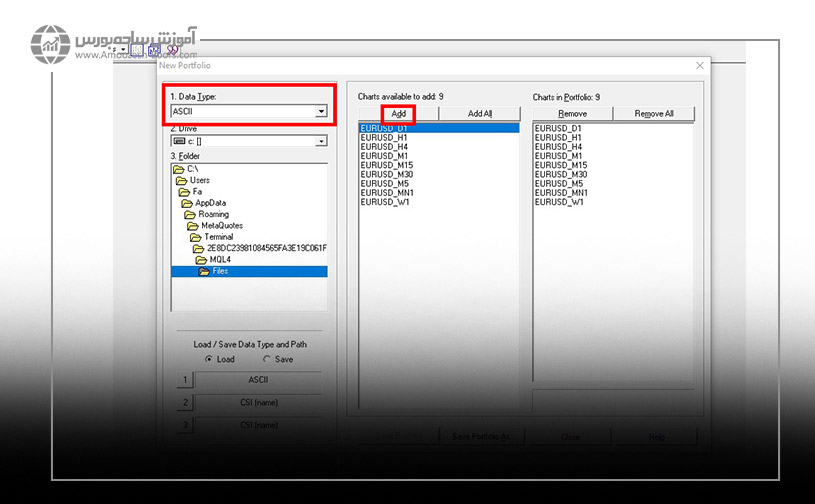The width and height of the screenshot is (815, 504).
Task: Select the Load radio button
Action: (209, 359)
